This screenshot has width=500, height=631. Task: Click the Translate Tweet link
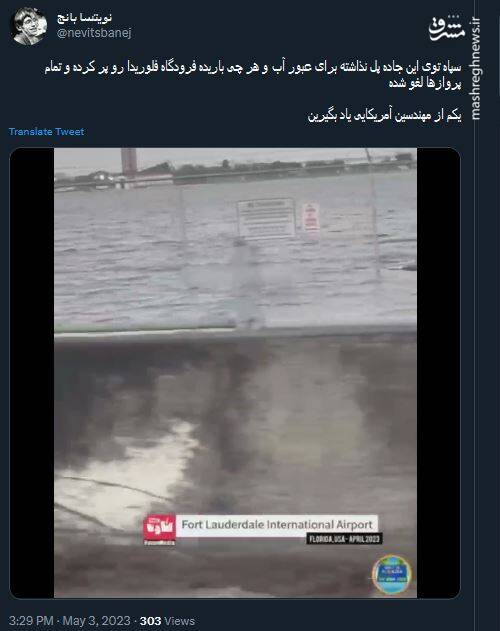click(46, 132)
